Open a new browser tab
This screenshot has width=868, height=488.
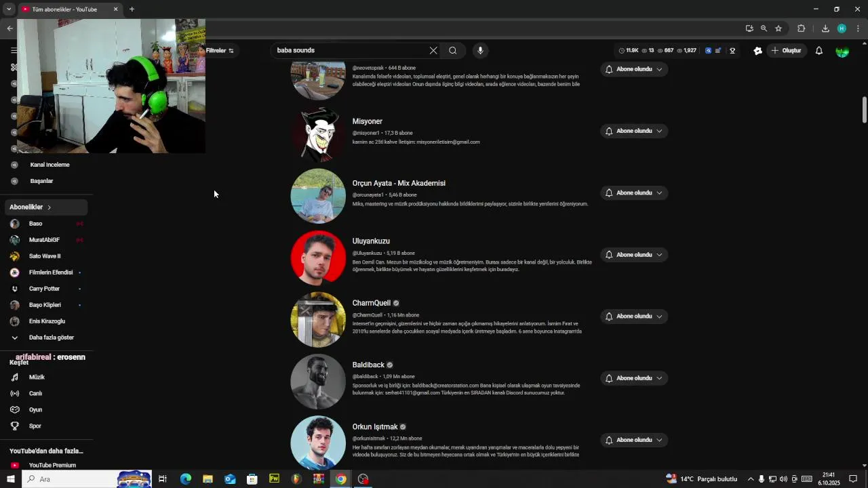pos(132,9)
